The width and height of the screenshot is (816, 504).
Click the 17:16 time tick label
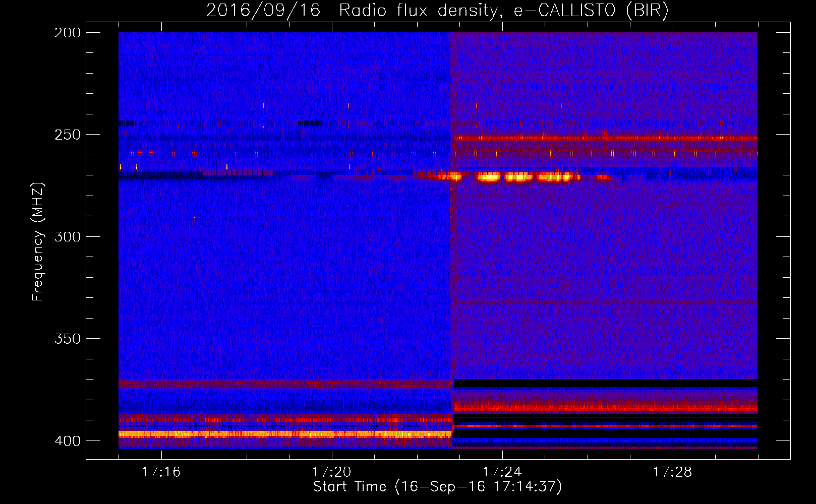161,472
